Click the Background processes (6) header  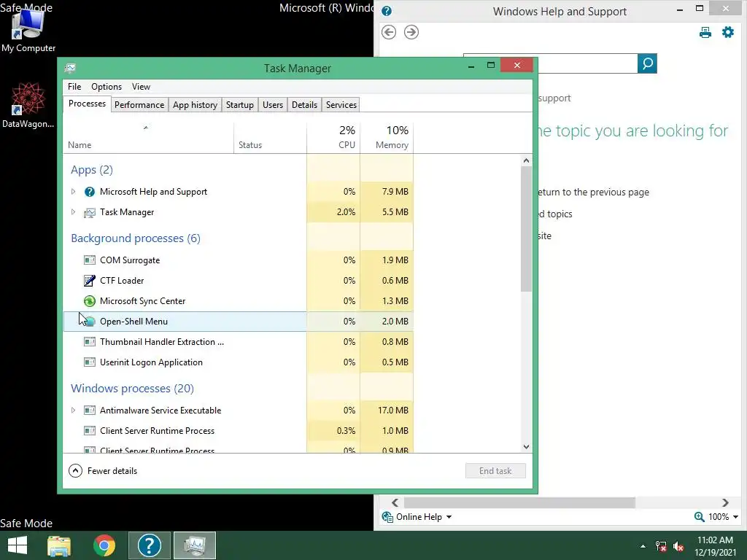point(136,238)
